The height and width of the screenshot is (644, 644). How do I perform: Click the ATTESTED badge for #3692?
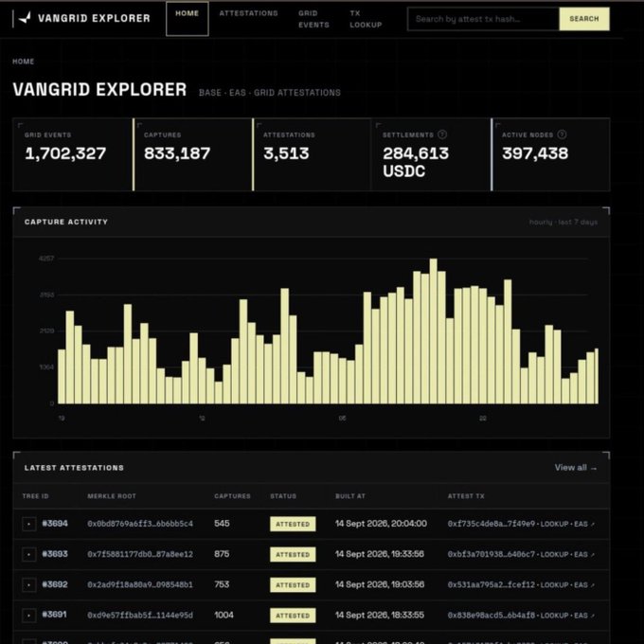pos(293,584)
